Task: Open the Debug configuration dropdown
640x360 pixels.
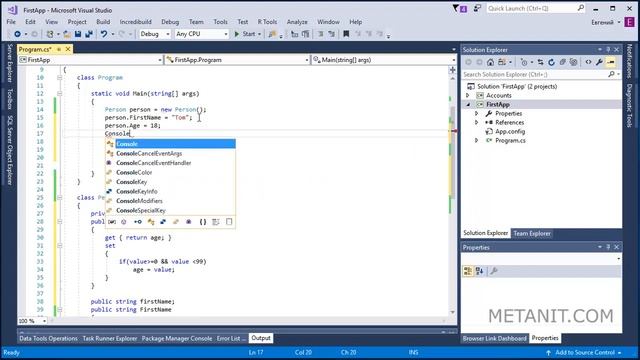Action: coord(155,34)
